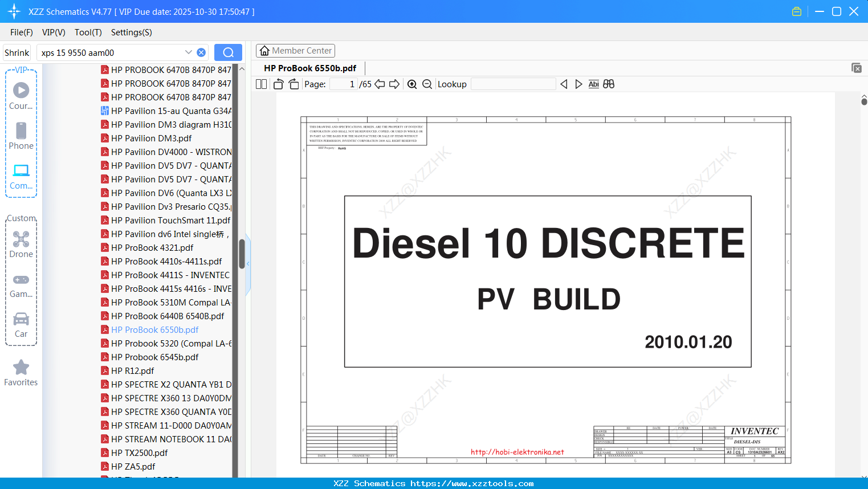Open HP TX2500.pdf
868x489 pixels.
(x=135, y=453)
